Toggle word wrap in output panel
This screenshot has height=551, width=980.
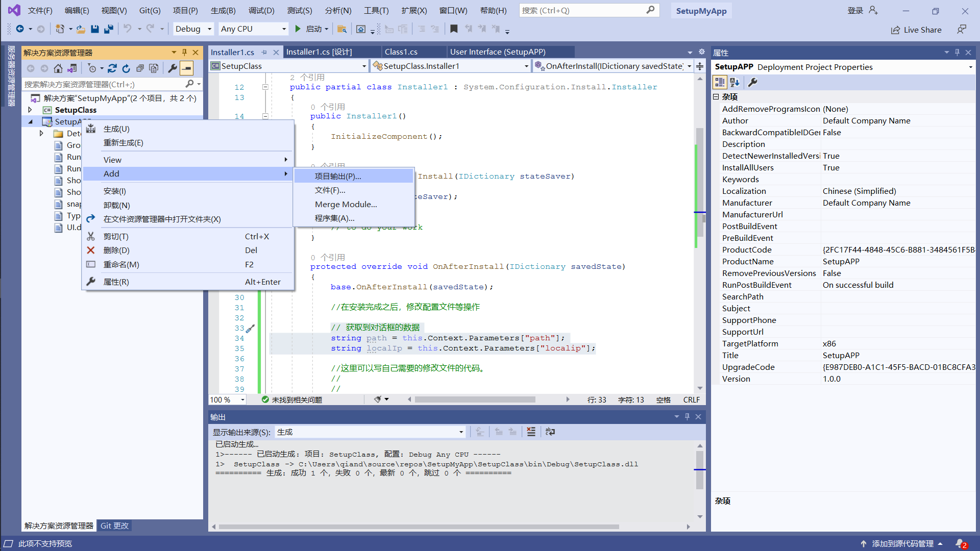click(x=550, y=432)
